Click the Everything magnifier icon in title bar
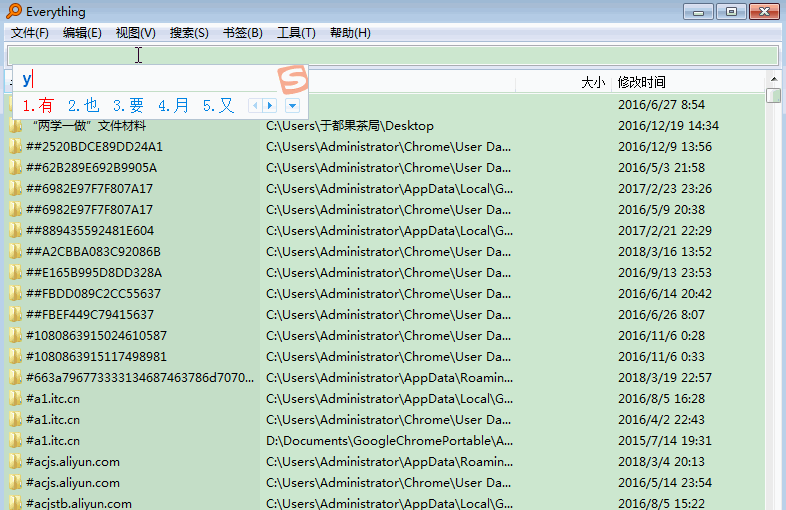 click(13, 11)
